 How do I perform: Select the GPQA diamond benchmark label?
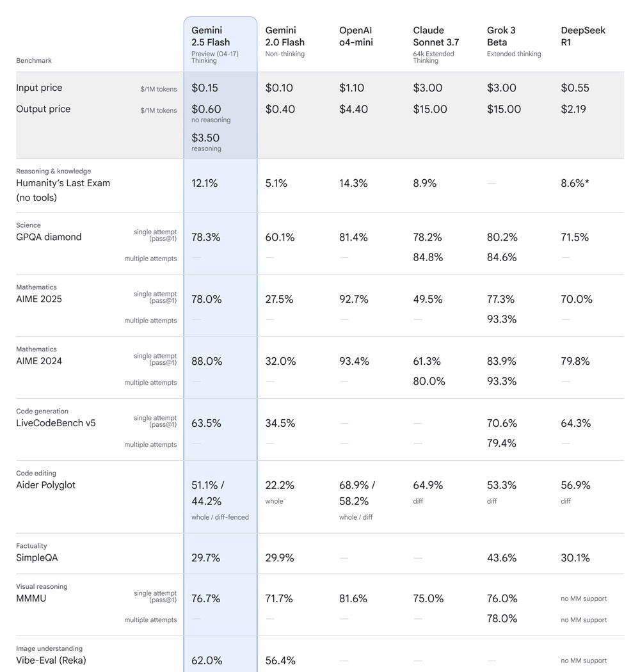[x=49, y=237]
